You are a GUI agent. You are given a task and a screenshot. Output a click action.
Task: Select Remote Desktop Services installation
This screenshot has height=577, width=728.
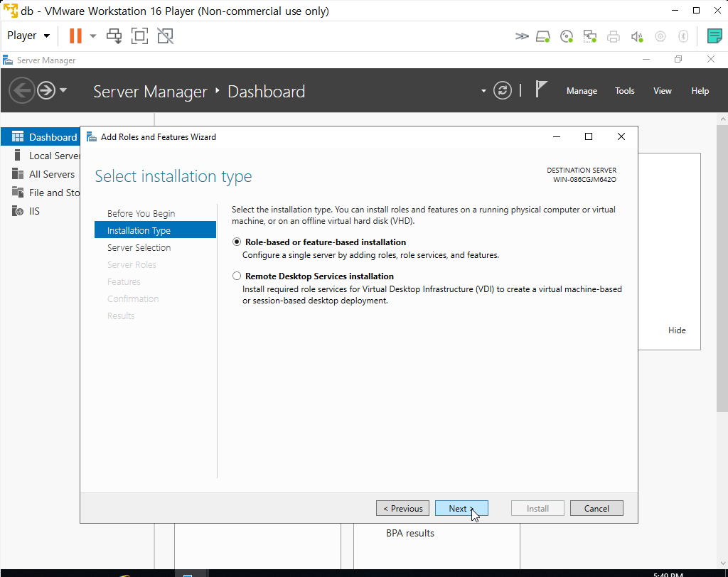[x=237, y=276]
